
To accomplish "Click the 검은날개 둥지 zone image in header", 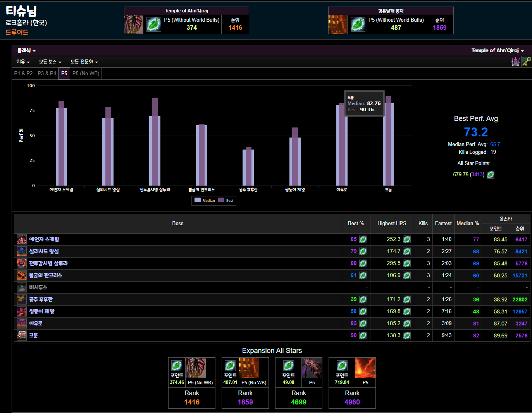I will pyautogui.click(x=338, y=24).
